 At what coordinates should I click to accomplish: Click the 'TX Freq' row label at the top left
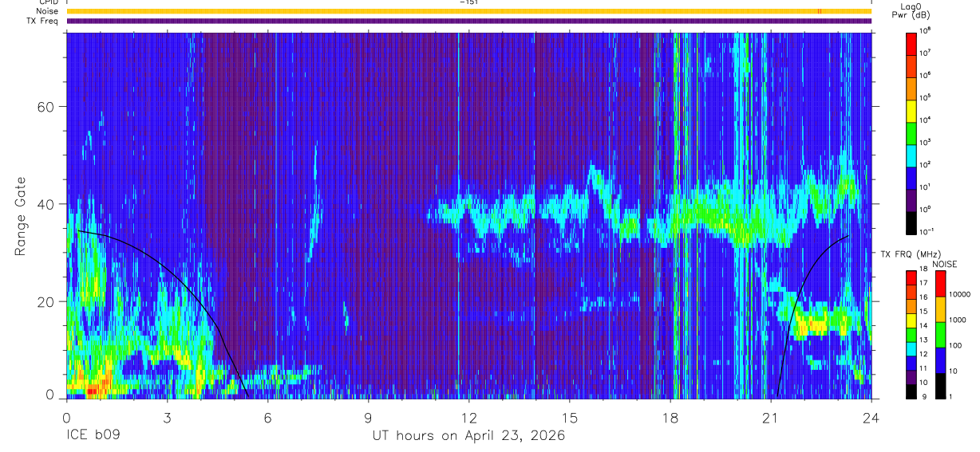point(43,21)
